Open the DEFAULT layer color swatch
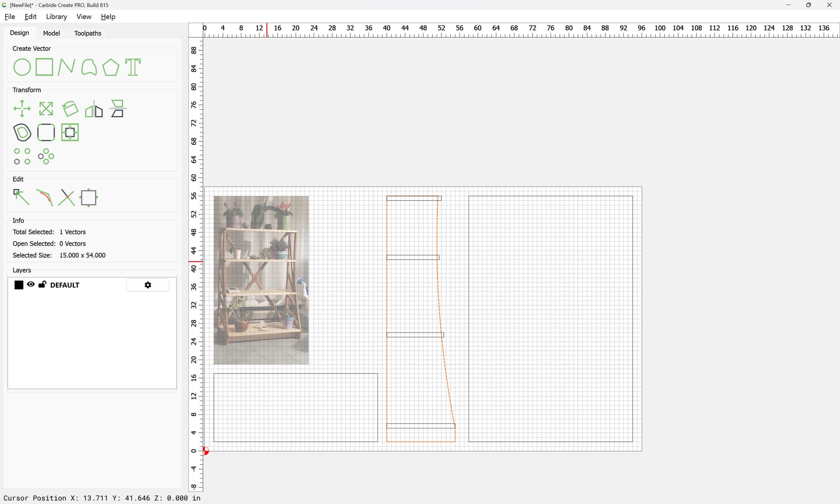This screenshot has height=504, width=840. [19, 285]
